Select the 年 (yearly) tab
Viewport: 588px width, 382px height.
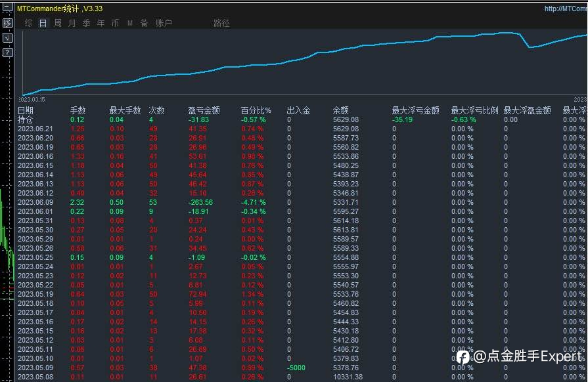click(x=101, y=23)
